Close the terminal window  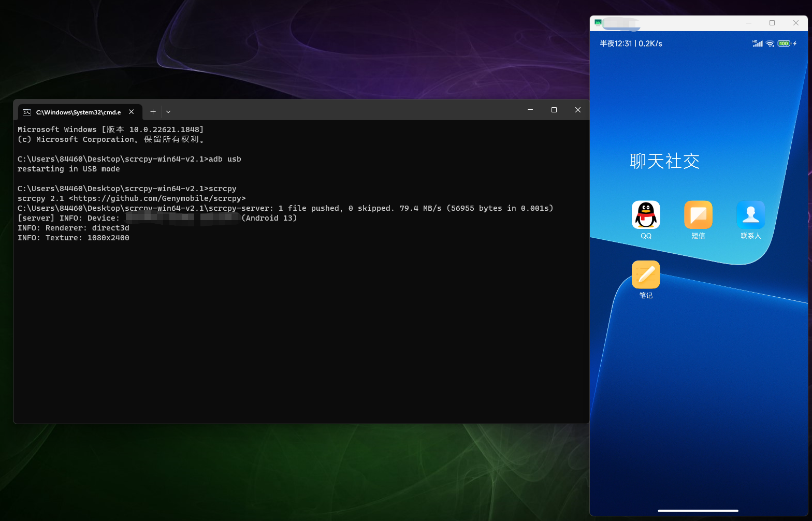point(578,110)
